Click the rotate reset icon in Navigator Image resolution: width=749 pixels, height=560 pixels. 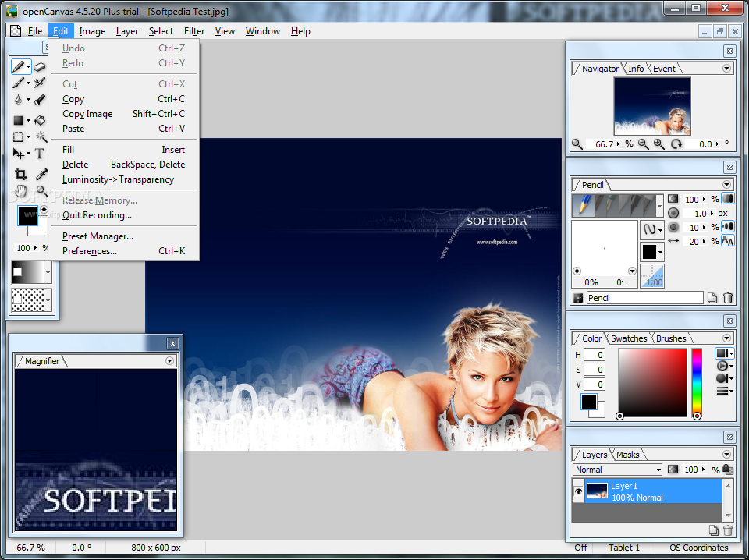[x=676, y=144]
